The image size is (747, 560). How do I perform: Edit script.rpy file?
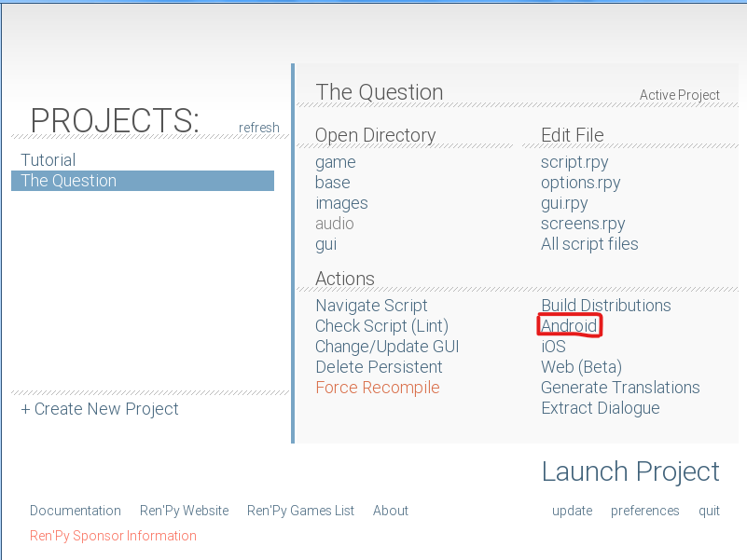[x=574, y=162]
